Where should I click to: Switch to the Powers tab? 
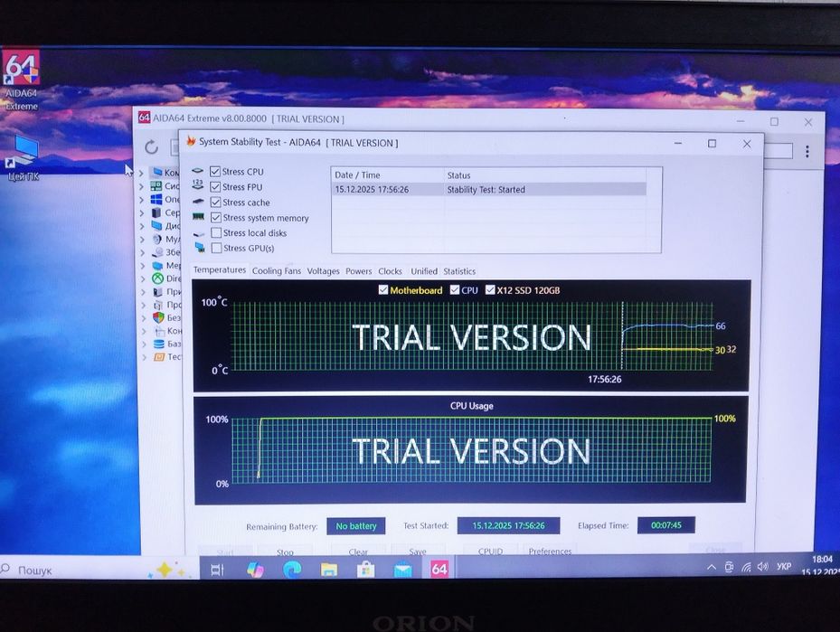pyautogui.click(x=358, y=271)
